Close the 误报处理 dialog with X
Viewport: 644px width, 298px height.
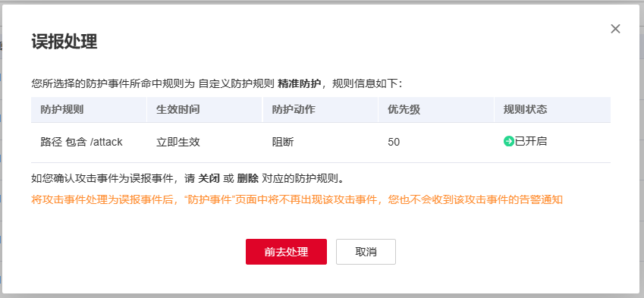(615, 29)
